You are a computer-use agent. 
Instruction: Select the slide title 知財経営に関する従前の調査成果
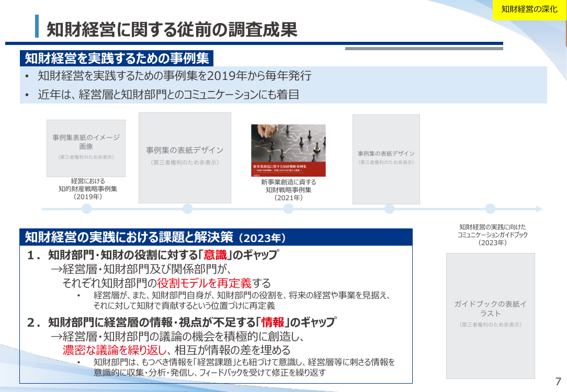coord(172,29)
